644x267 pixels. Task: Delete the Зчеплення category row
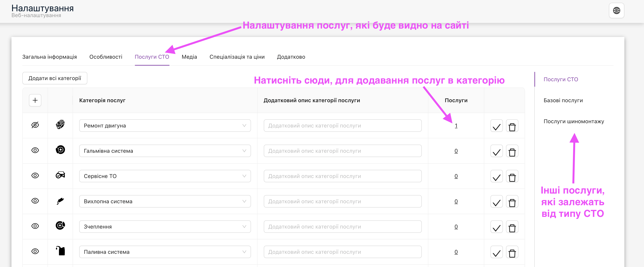coord(512,227)
